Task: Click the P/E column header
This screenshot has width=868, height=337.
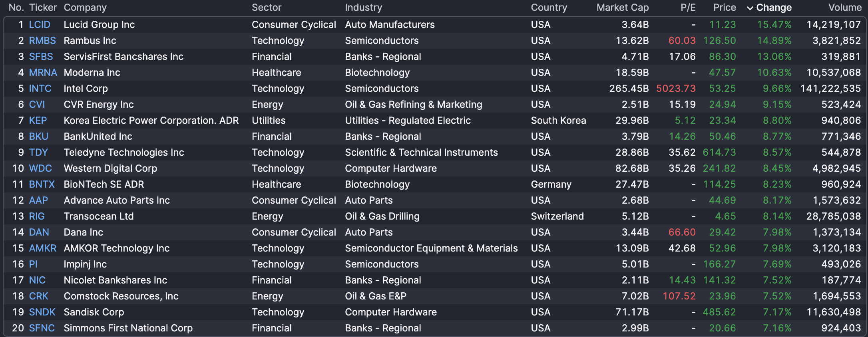Action: pos(688,8)
